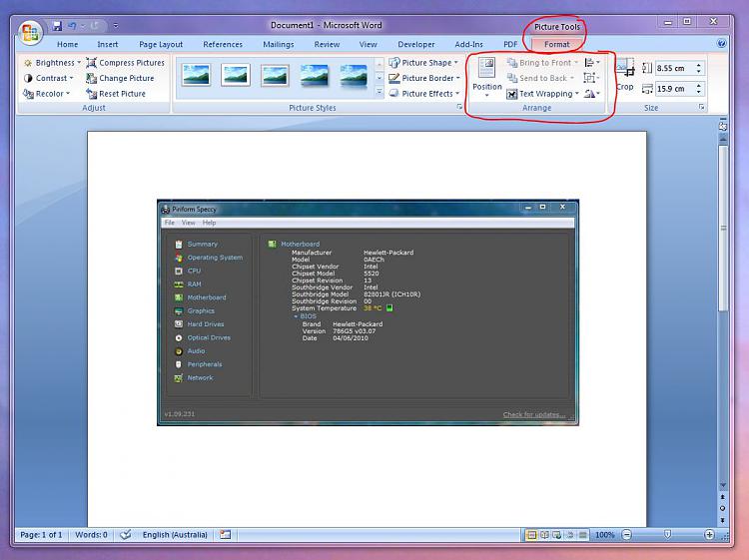
Task: Switch to Outline view
Action: (570, 535)
